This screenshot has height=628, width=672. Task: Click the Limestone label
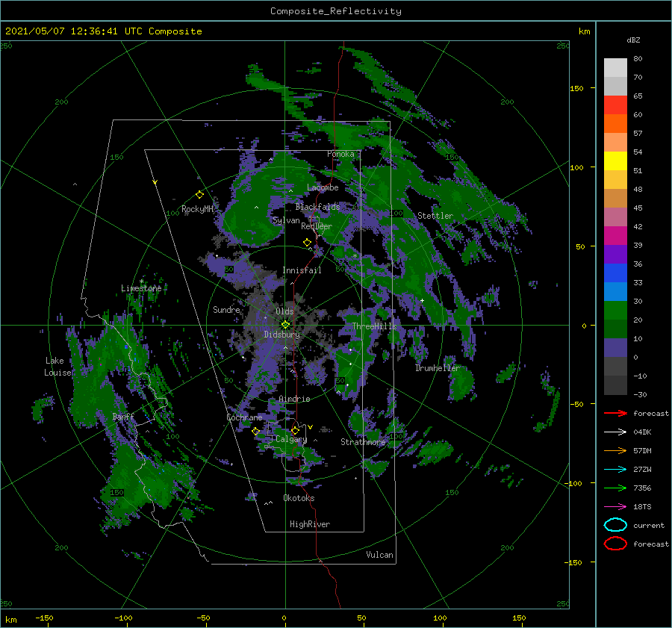(141, 288)
